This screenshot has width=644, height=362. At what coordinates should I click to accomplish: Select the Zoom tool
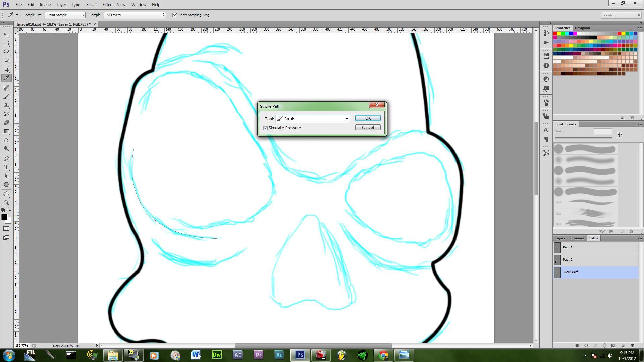point(6,203)
